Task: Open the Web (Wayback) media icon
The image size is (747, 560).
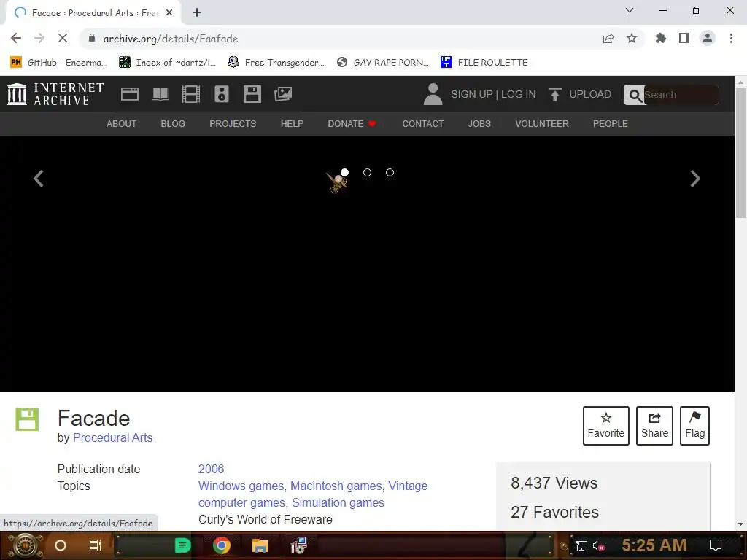Action: [x=130, y=94]
